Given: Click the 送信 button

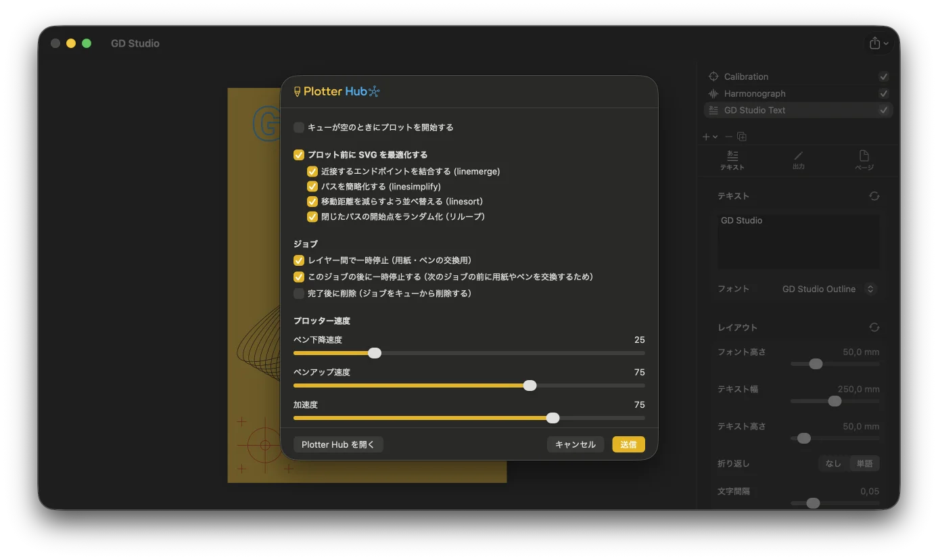Looking at the screenshot, I should pyautogui.click(x=628, y=444).
